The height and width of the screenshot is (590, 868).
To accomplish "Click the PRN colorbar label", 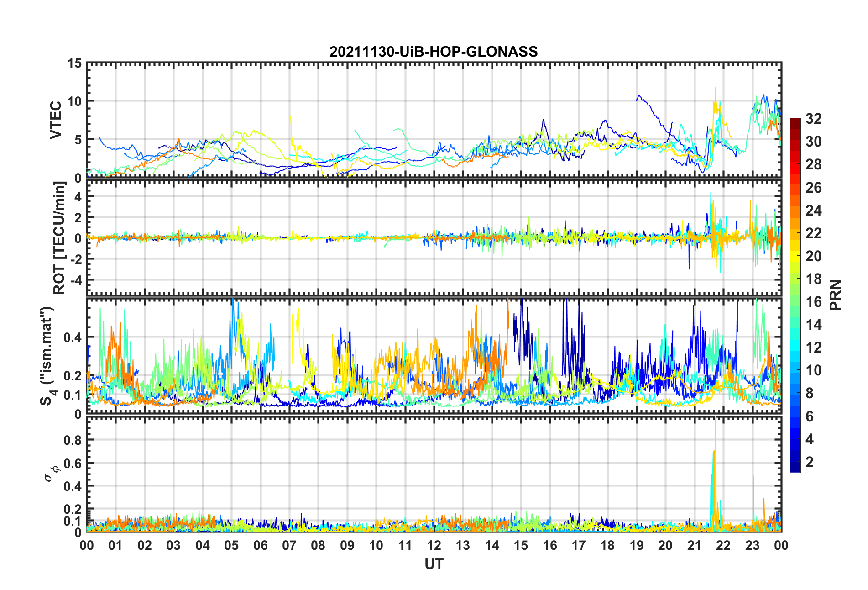I will point(836,295).
